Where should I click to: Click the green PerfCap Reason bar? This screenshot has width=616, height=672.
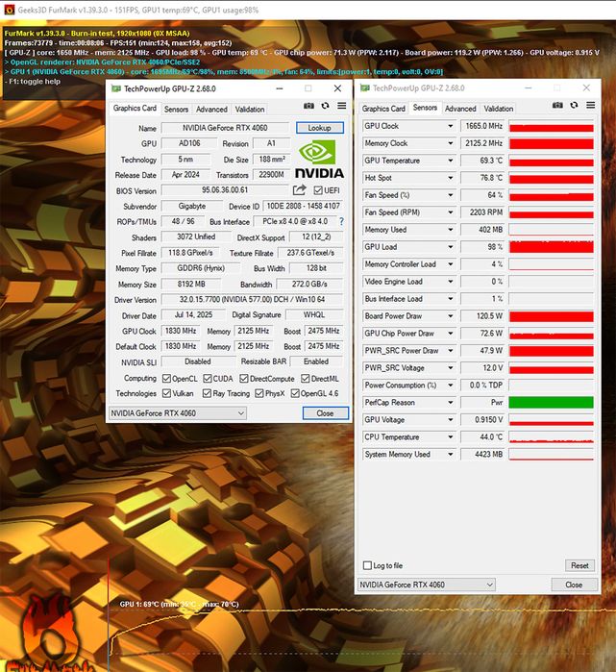(x=551, y=403)
